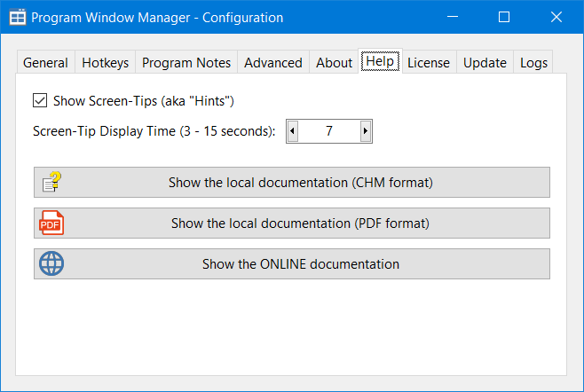The width and height of the screenshot is (584, 392).
Task: Click the globe icon for online documentation
Action: [51, 264]
